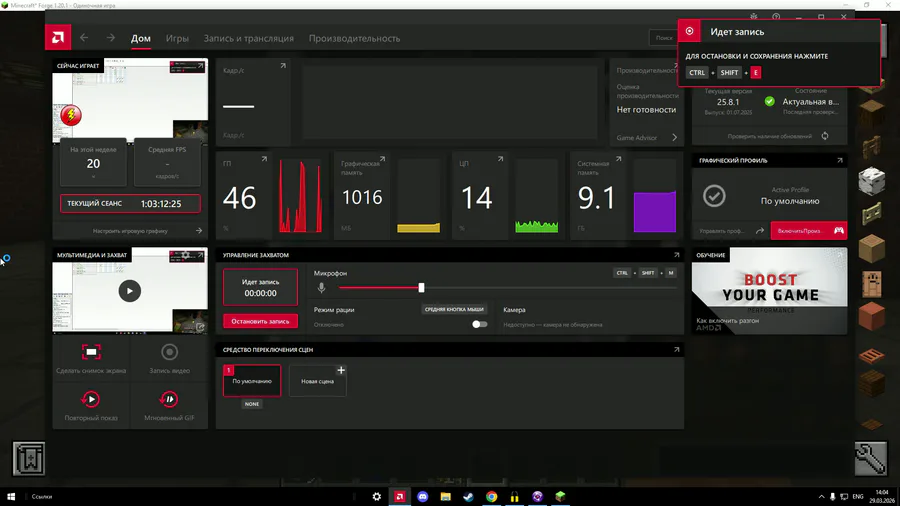900x506 pixels.
Task: Go forward with the right arrow
Action: (110, 38)
